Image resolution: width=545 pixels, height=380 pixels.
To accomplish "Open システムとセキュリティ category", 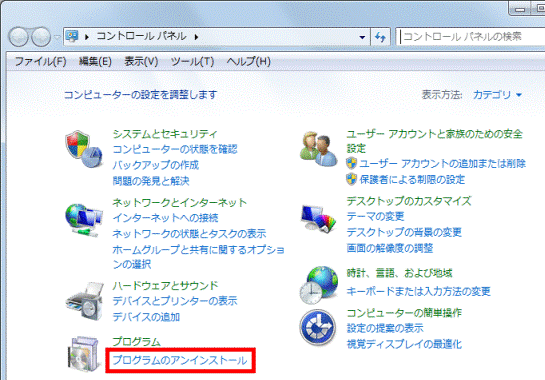I will point(165,134).
